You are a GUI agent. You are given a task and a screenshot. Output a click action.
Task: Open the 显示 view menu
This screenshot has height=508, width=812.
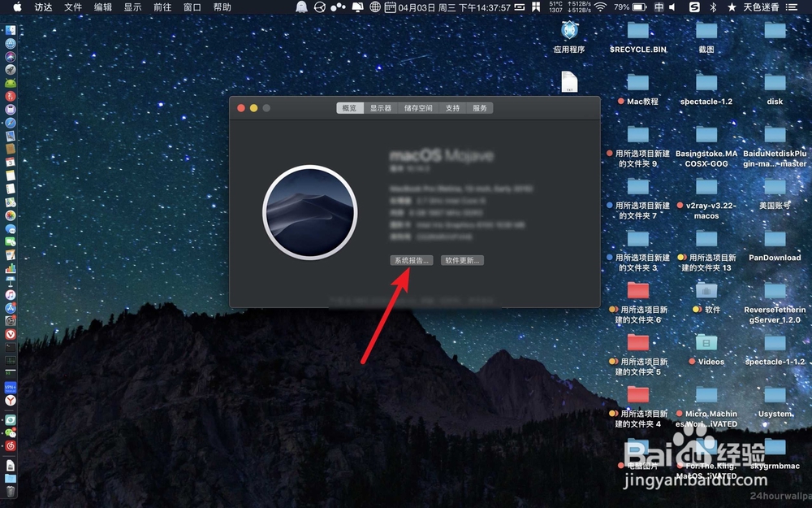132,7
